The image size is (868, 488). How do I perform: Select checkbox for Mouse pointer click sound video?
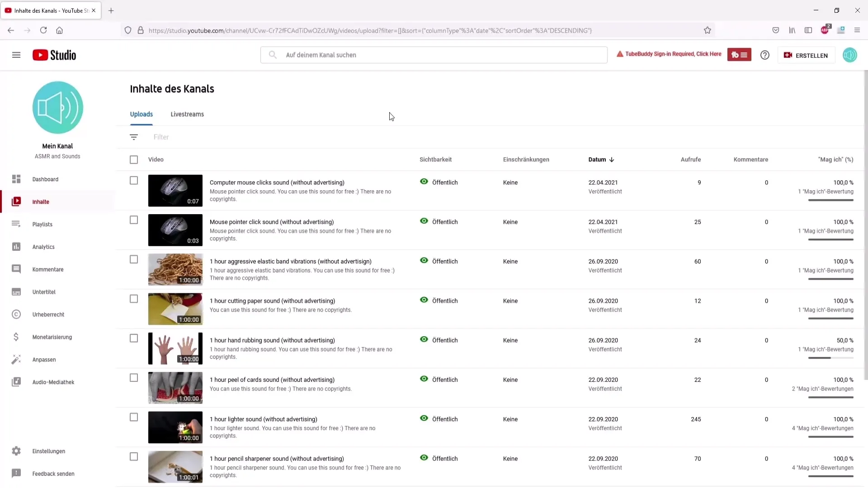coord(133,221)
